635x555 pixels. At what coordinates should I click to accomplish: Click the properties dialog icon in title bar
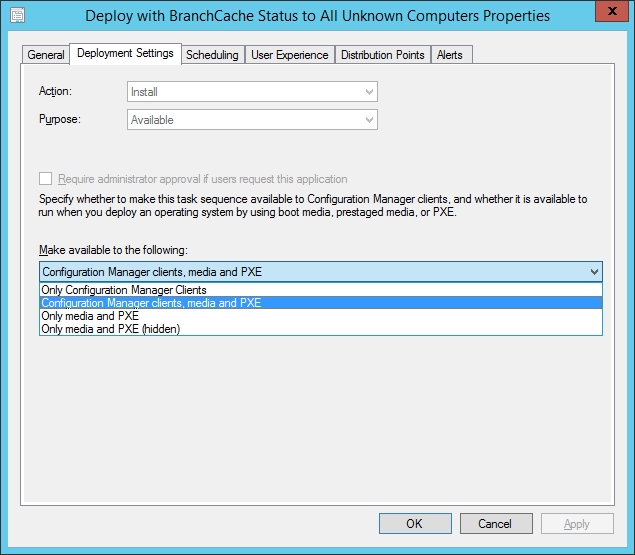pos(17,16)
